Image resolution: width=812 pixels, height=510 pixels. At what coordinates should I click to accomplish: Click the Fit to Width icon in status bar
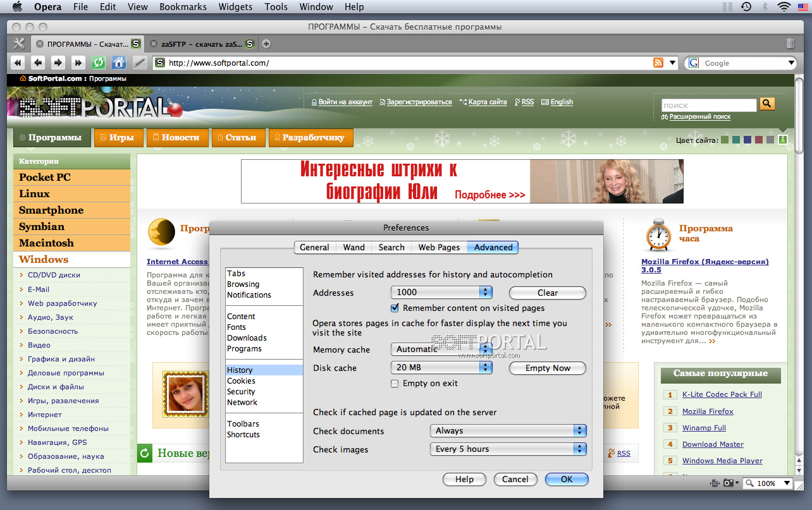pyautogui.click(x=715, y=483)
